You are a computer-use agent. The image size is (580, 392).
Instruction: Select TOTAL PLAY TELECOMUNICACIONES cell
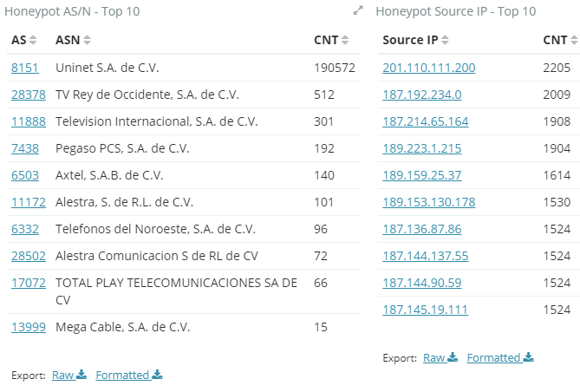[177, 291]
